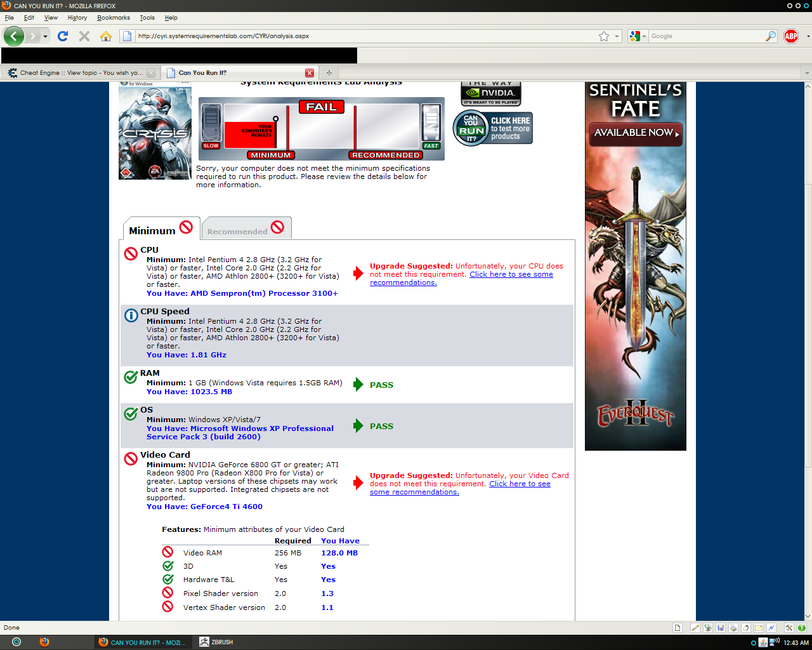This screenshot has height=650, width=812.
Task: Expand the URL bar history dropdown arrow
Action: [617, 36]
